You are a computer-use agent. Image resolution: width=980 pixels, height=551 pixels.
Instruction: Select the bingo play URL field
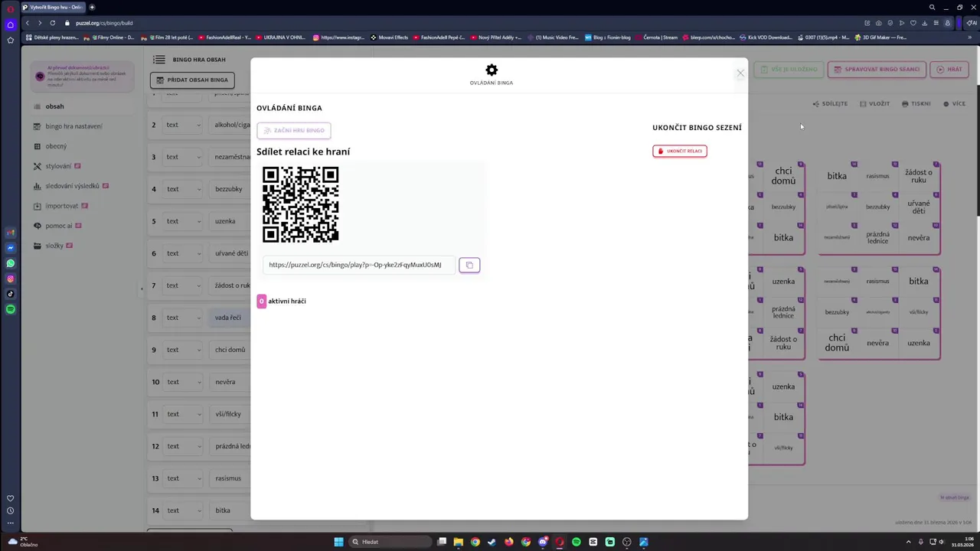tap(358, 265)
